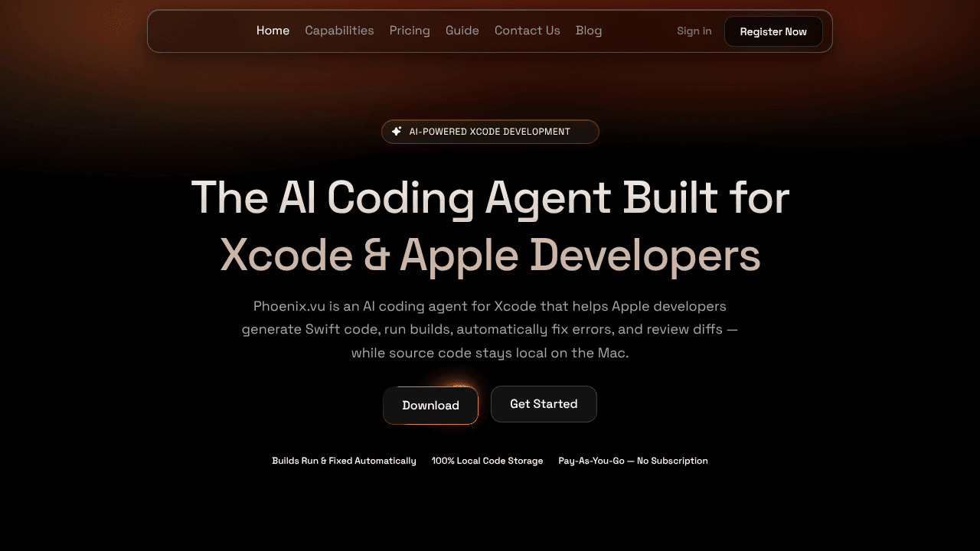This screenshot has height=551, width=980.
Task: Click the Download button
Action: [431, 406]
